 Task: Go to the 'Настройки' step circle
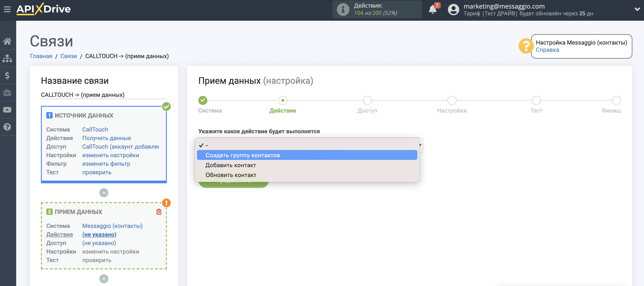(452, 100)
